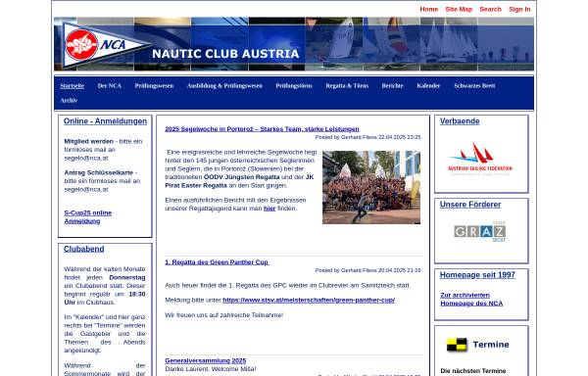
Task: Open the Berichte menu item
Action: coord(392,86)
